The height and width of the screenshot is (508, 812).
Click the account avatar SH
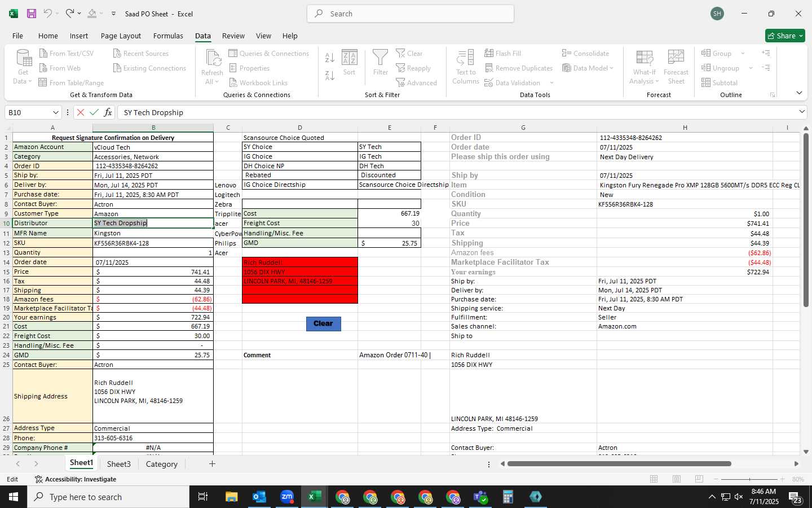717,14
